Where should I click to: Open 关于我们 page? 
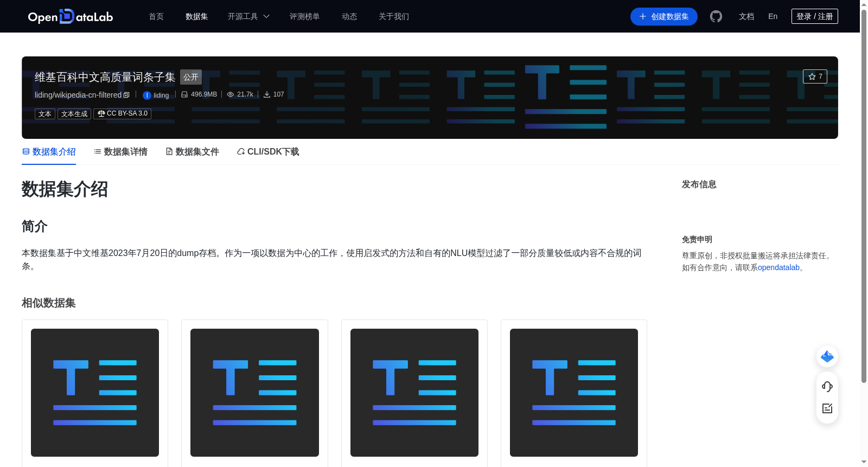pyautogui.click(x=394, y=16)
